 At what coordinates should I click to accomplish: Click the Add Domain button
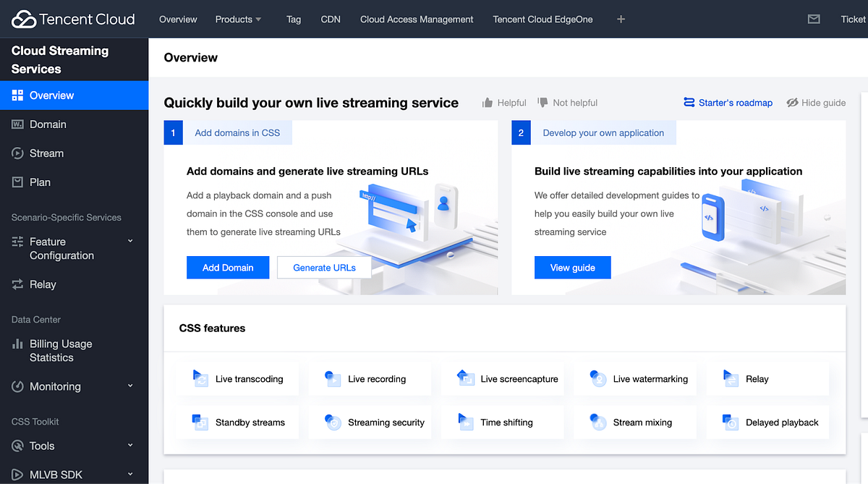point(227,267)
